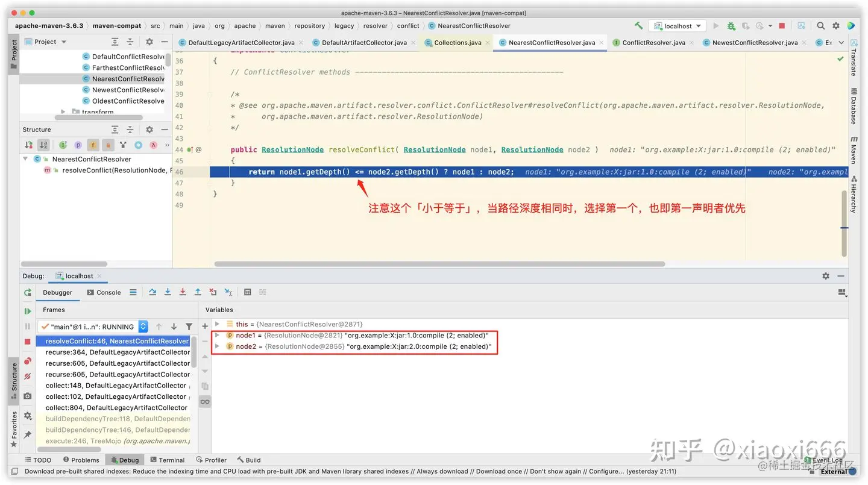Open IDE settings gear in the top toolbar
Viewport: 868px width, 485px height.
[836, 26]
